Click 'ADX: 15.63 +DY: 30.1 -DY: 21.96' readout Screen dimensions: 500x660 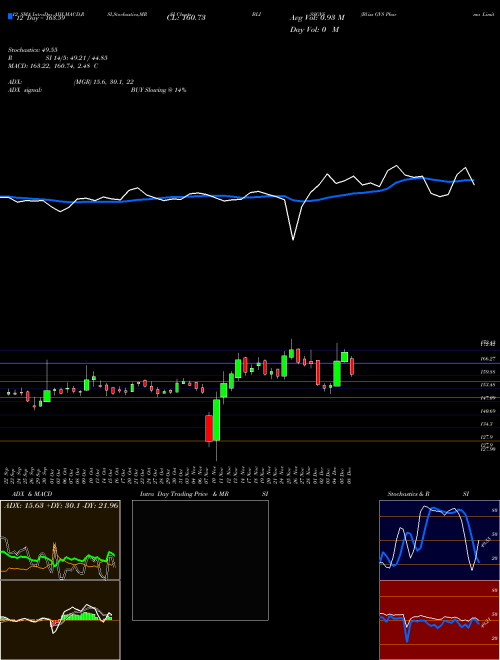tap(61, 505)
